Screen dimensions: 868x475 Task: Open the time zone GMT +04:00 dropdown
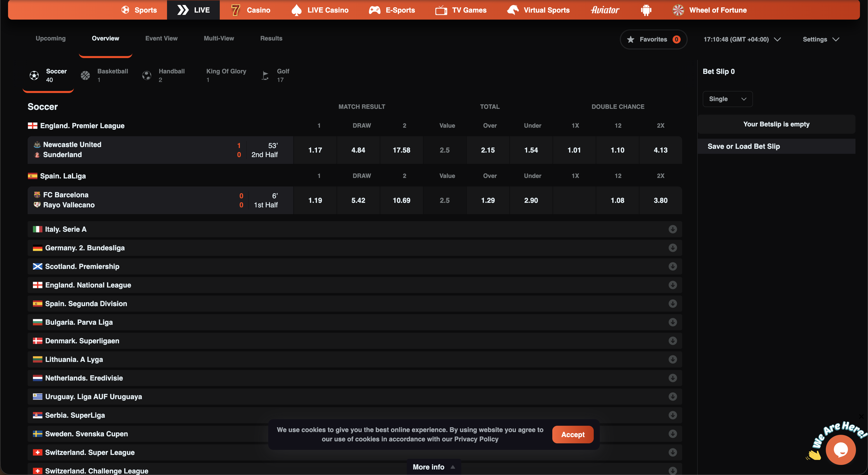point(742,39)
